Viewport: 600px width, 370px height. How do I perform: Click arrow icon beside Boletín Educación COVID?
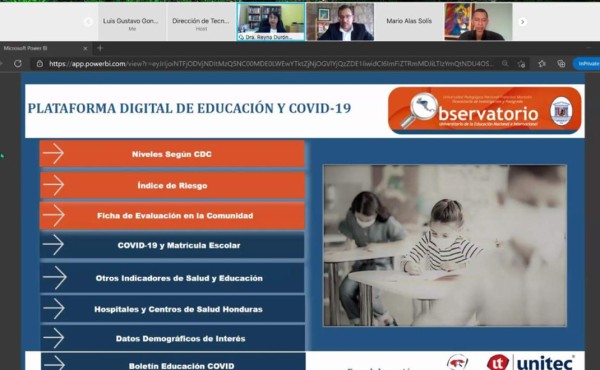(54, 363)
